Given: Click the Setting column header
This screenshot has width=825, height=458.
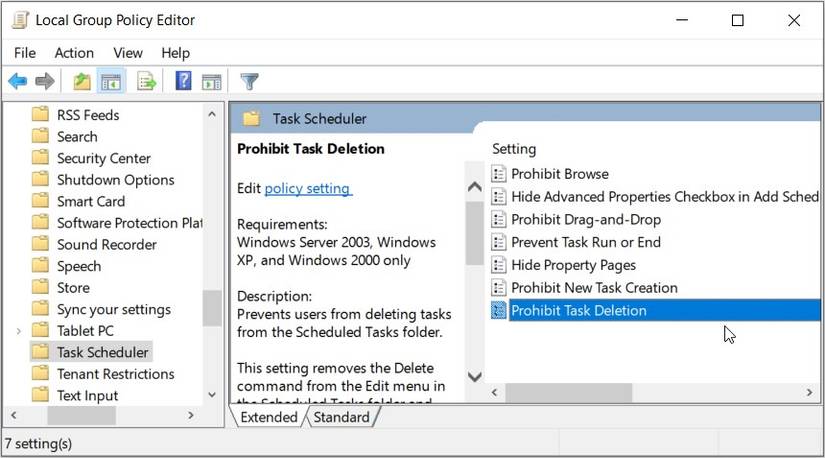Looking at the screenshot, I should [514, 149].
